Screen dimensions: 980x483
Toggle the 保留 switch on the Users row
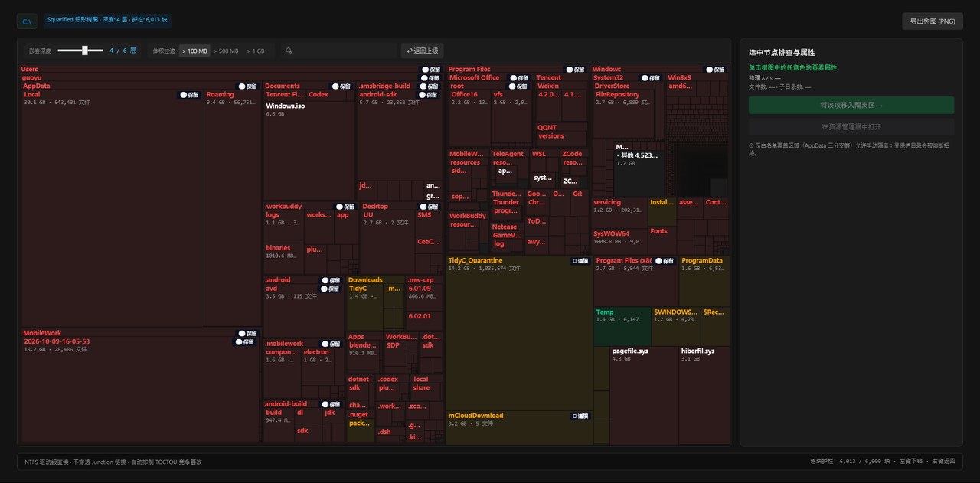click(431, 70)
